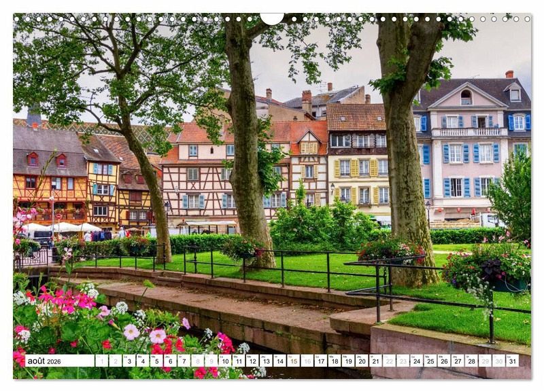The width and height of the screenshot is (544, 392).
Task: Click date cell 7 (Friday)
Action: pyautogui.click(x=184, y=361)
